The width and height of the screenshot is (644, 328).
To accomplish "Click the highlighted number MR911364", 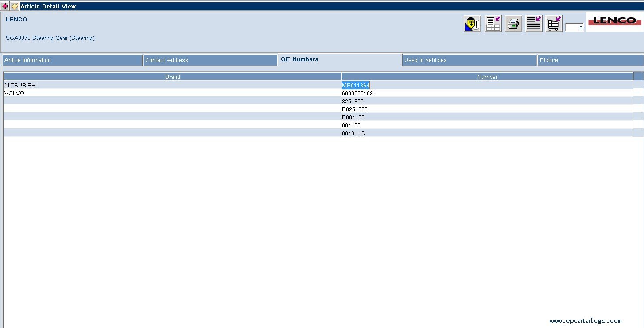I will click(x=356, y=85).
